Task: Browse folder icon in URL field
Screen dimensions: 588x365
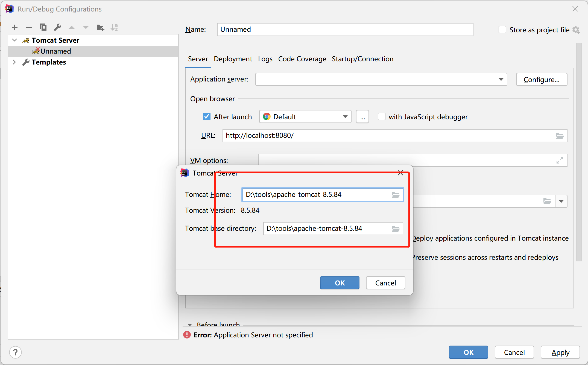Action: pos(560,136)
